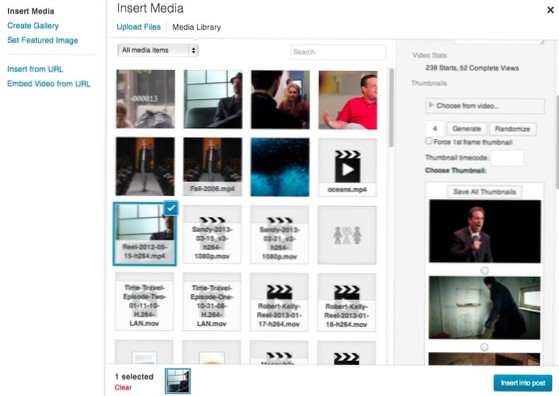The image size is (559, 396).
Task: Clear the current media selection
Action: [123, 387]
